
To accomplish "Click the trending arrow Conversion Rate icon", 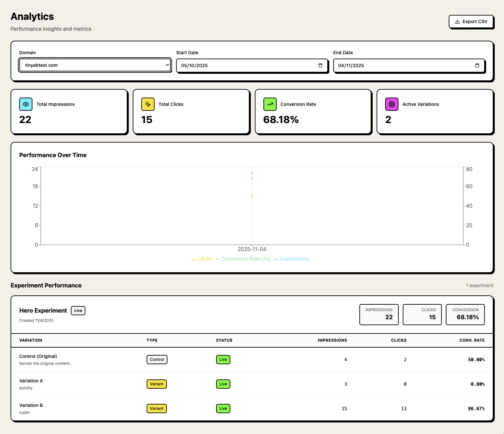I will click(x=270, y=104).
